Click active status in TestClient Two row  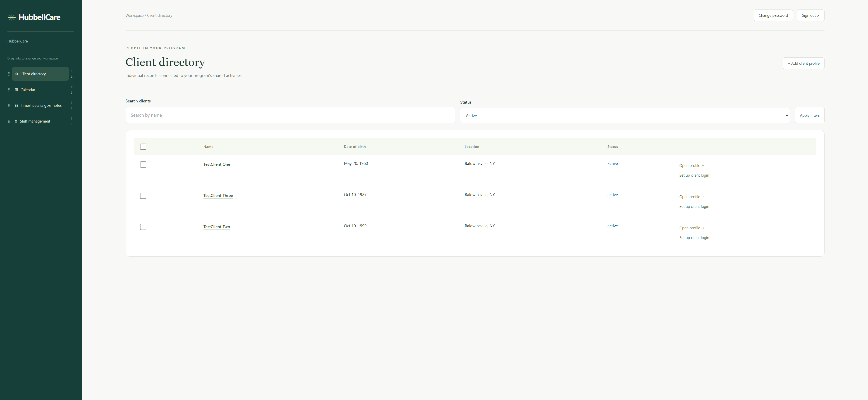coord(613,226)
